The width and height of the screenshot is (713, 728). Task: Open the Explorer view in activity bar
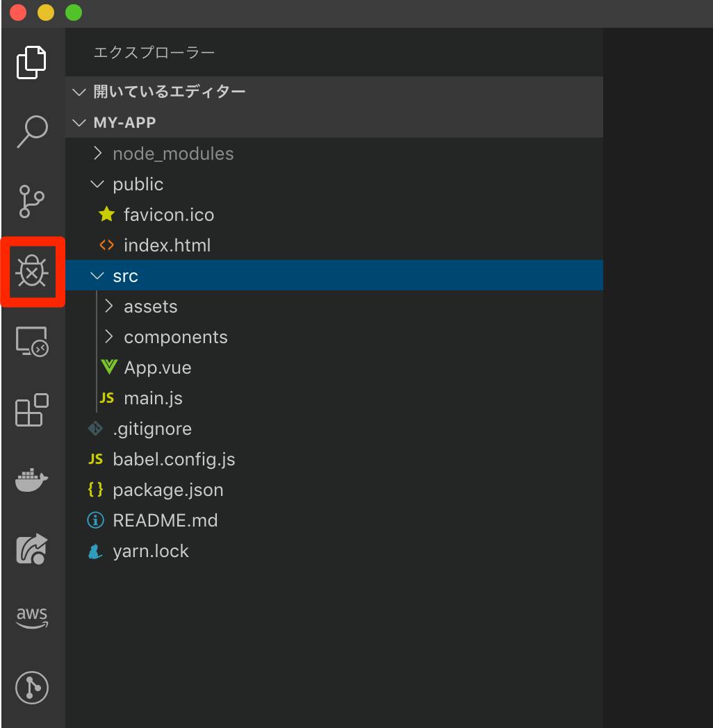(x=31, y=63)
